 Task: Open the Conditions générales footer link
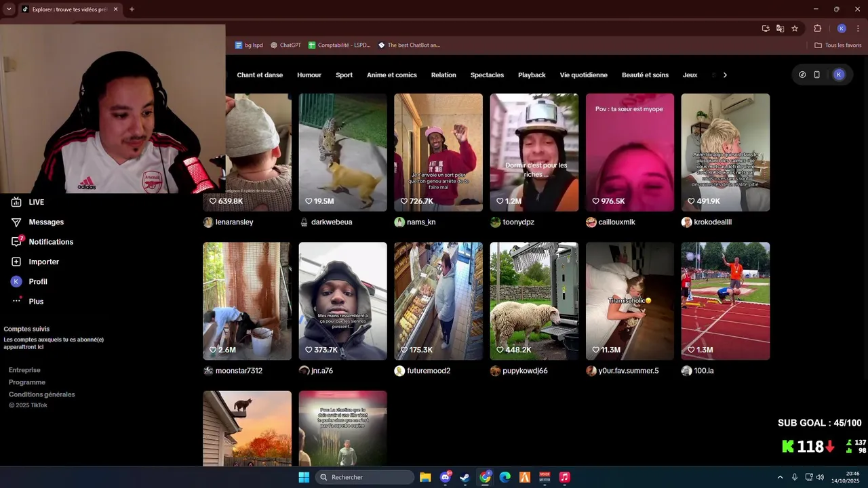click(x=42, y=394)
